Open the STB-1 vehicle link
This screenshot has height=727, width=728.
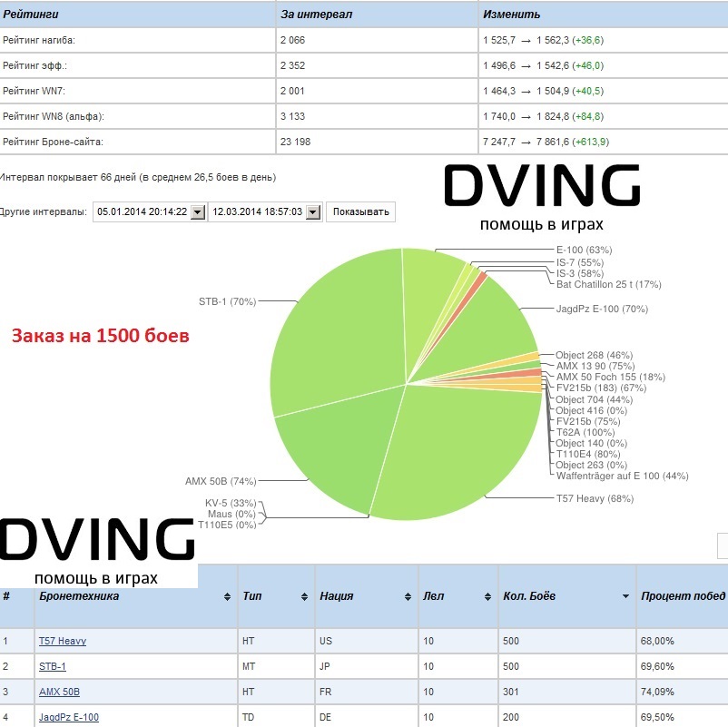click(52, 666)
